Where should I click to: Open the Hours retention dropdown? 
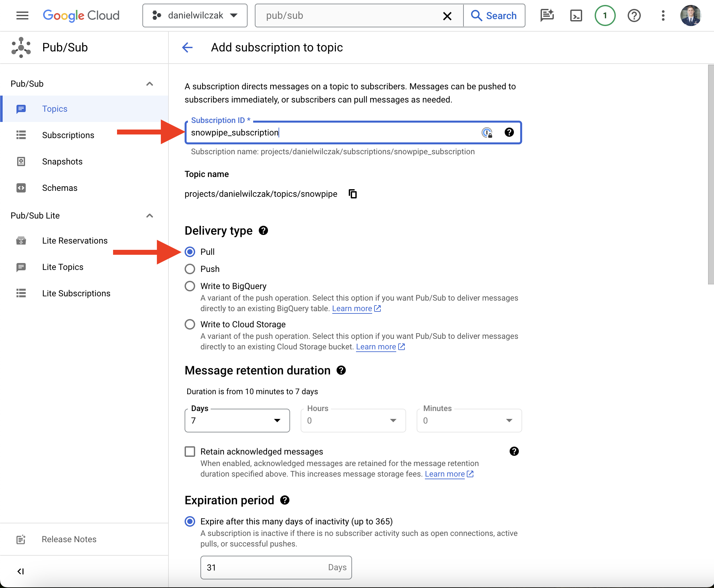pyautogui.click(x=353, y=421)
